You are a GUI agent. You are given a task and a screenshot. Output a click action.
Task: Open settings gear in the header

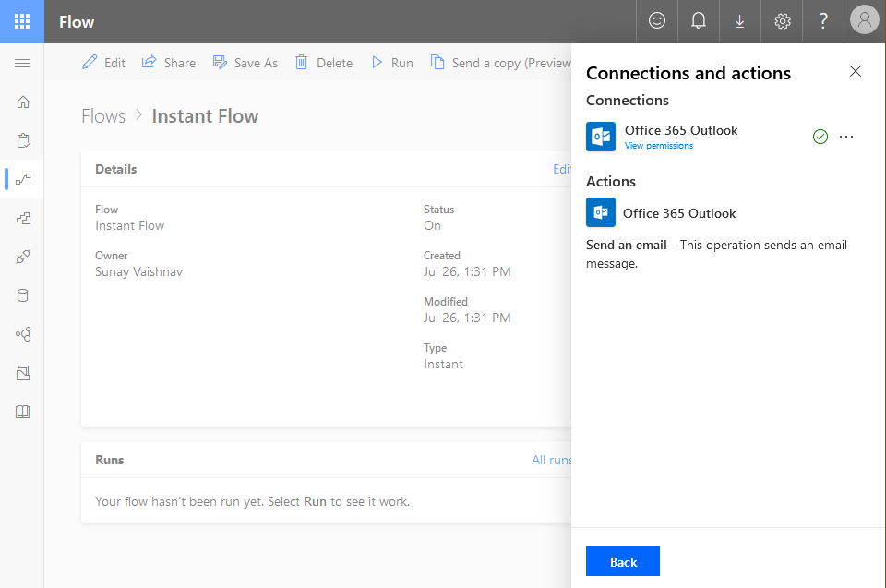click(x=782, y=21)
